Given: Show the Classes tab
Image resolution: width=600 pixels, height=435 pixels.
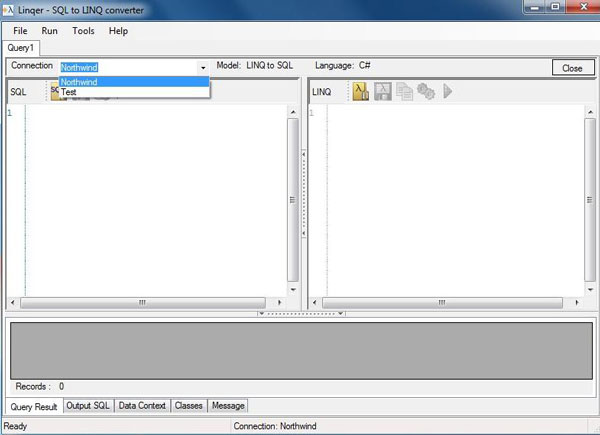Looking at the screenshot, I should [x=188, y=406].
